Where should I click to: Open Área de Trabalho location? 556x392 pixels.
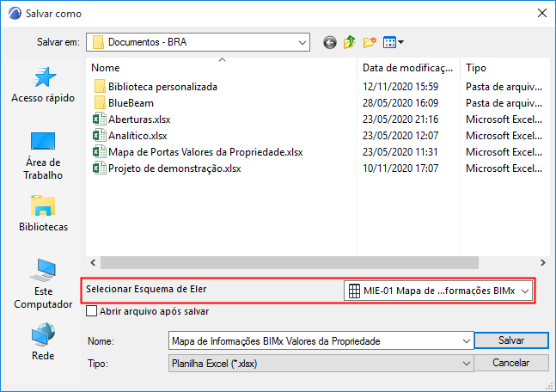(43, 156)
